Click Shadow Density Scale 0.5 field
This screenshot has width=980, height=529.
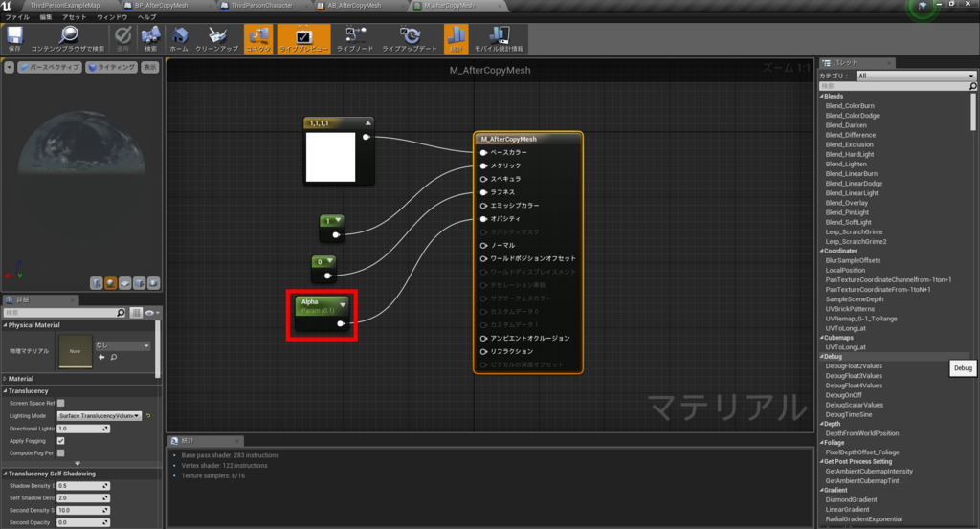[83, 486]
